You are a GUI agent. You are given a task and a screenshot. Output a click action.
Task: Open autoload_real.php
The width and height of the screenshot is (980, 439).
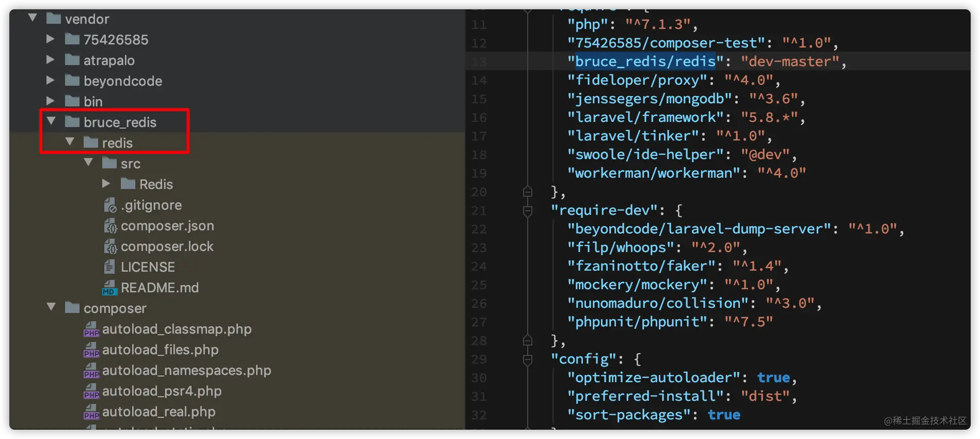159,412
